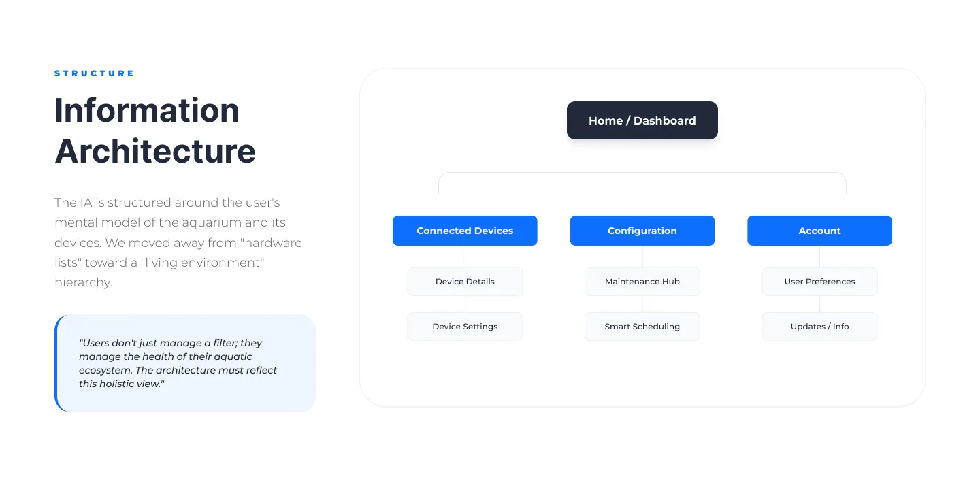Open the Device Settings item
The width and height of the screenshot is (980, 481).
coord(465,327)
